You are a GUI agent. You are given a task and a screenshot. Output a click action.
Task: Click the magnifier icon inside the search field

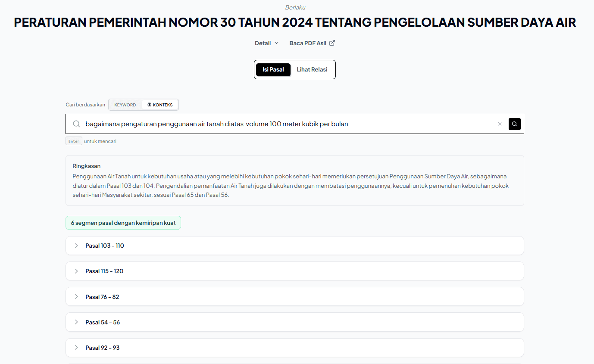point(76,124)
